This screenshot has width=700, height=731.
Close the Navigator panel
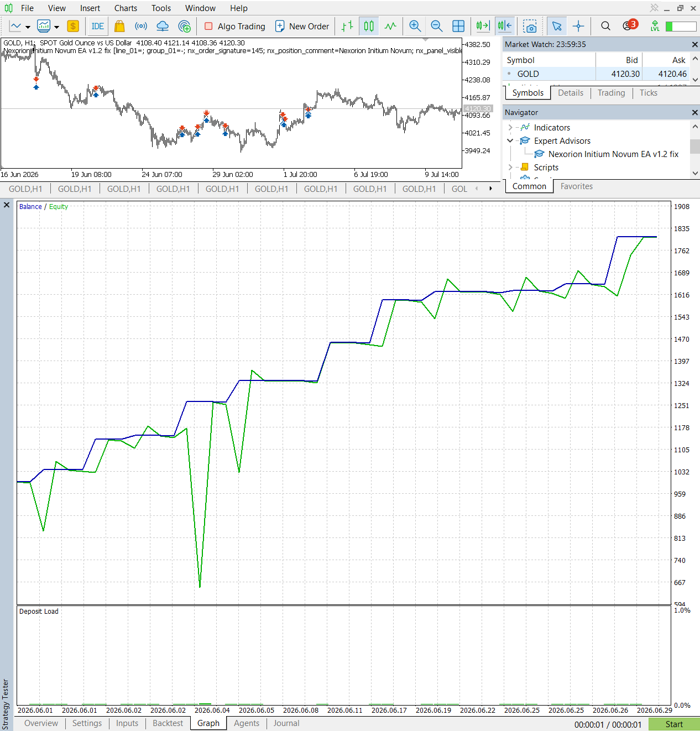pyautogui.click(x=695, y=112)
